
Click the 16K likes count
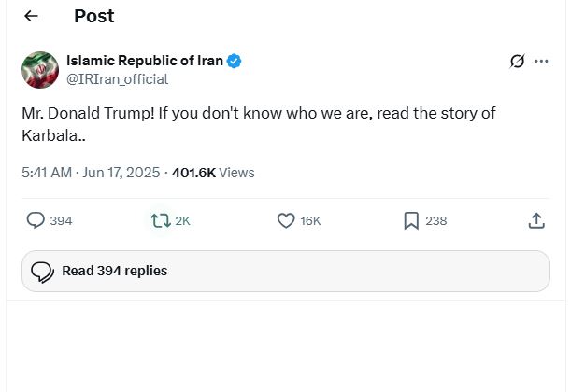[x=310, y=220]
